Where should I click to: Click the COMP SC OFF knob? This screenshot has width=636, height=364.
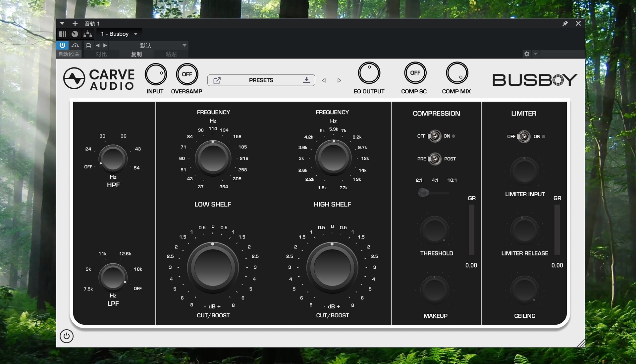click(415, 73)
